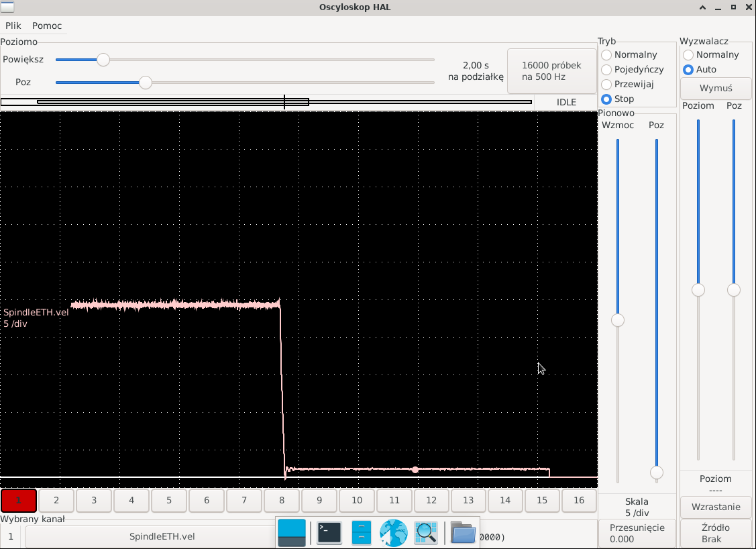The height and width of the screenshot is (549, 756).
Task: Click the show desktop icon in dock
Action: pos(292,533)
